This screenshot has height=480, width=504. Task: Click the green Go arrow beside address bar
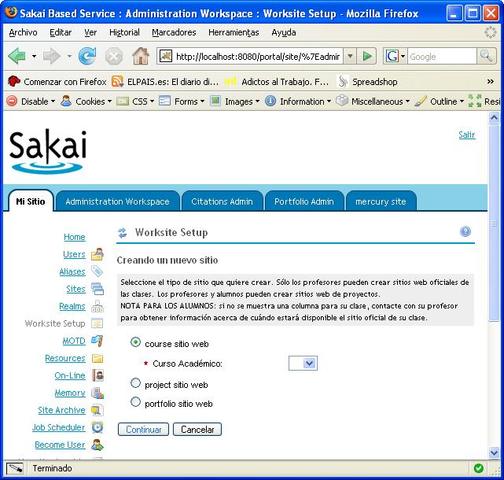367,56
